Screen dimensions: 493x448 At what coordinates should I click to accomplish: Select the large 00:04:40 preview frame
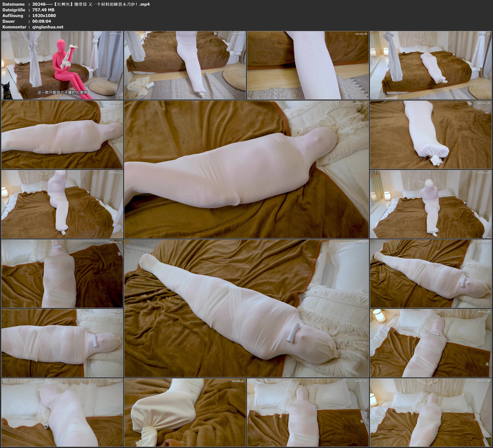pos(246,308)
